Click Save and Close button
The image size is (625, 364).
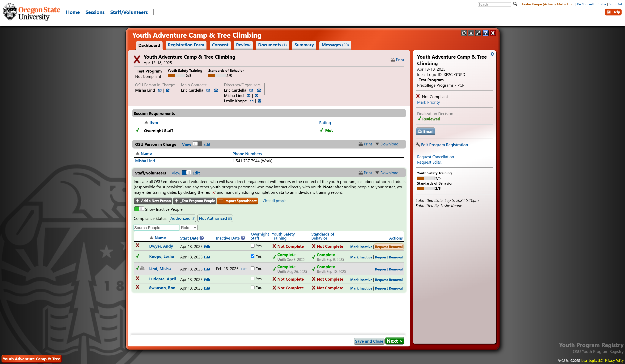coord(369,341)
